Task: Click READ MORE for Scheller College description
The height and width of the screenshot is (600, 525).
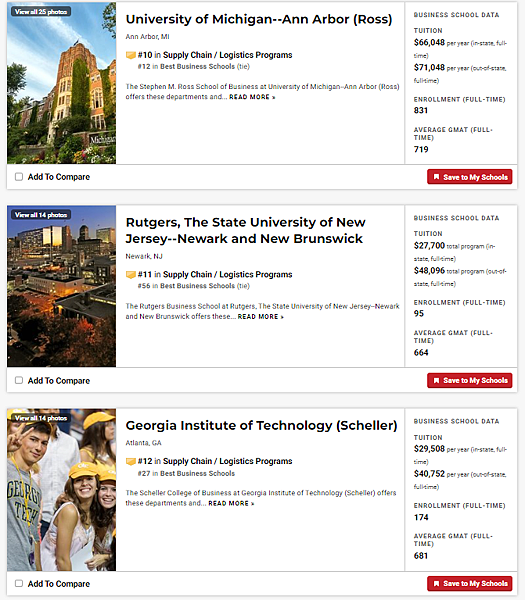Action: point(231,504)
